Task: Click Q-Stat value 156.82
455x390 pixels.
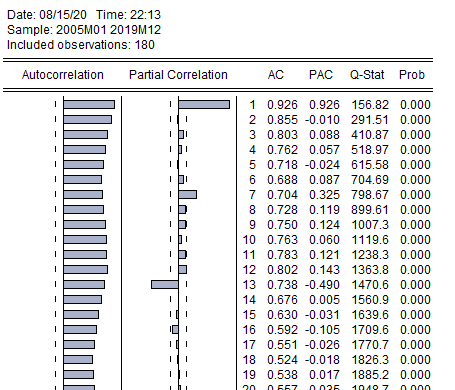Action: click(370, 105)
